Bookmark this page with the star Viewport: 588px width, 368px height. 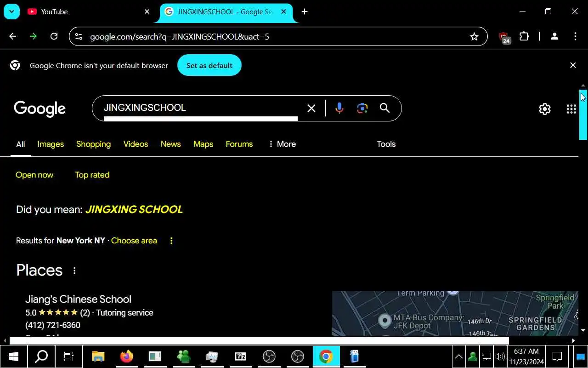coord(474,36)
